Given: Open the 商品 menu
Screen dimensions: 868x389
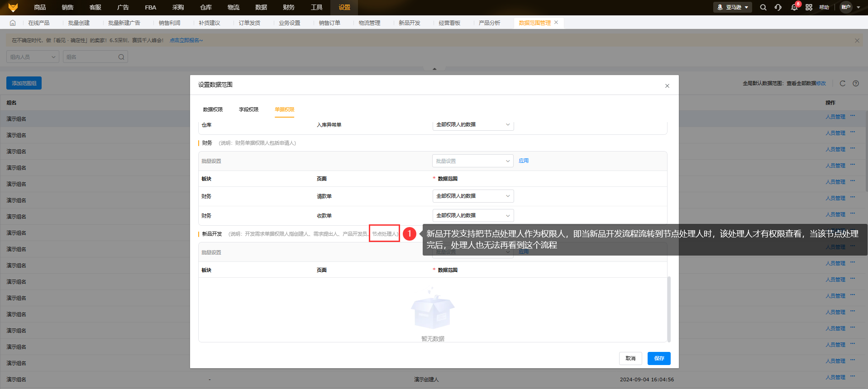Looking at the screenshot, I should pyautogui.click(x=40, y=7).
